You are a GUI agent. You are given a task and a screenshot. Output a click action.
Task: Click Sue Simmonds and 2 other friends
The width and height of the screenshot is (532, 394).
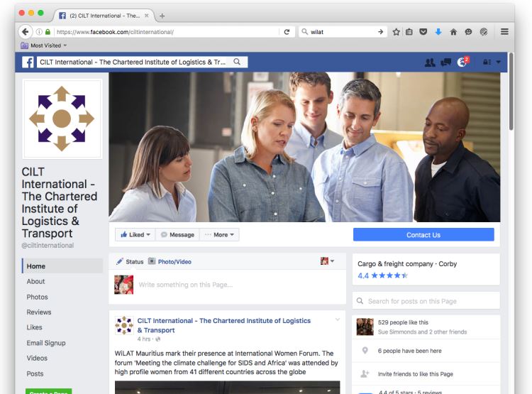(x=423, y=332)
